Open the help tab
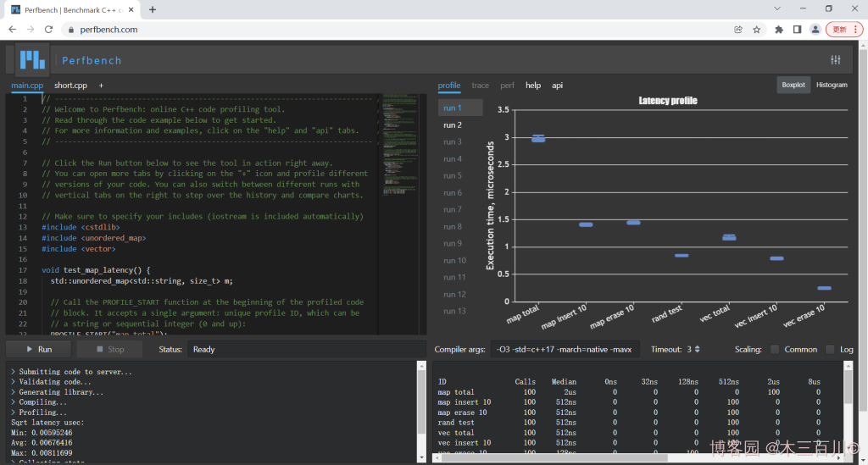Screen dimensions: 868x465 pyautogui.click(x=532, y=86)
